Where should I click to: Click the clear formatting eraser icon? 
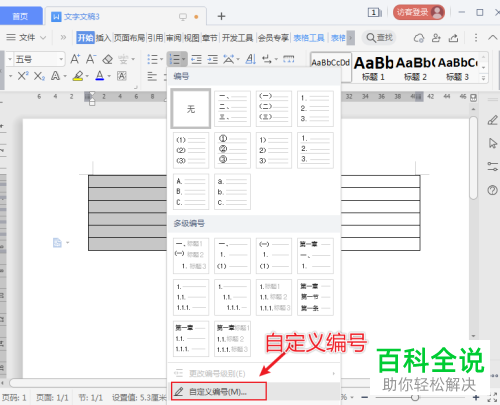[107, 59]
